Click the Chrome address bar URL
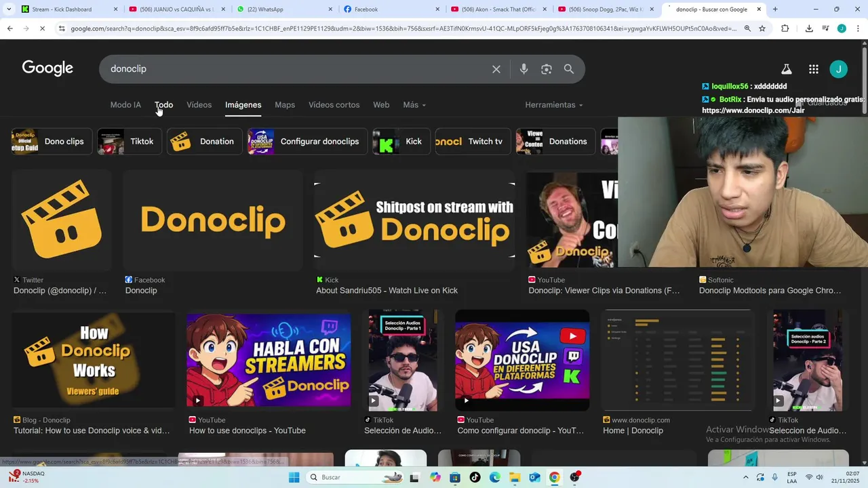Viewport: 868px width, 488px height. pyautogui.click(x=403, y=28)
